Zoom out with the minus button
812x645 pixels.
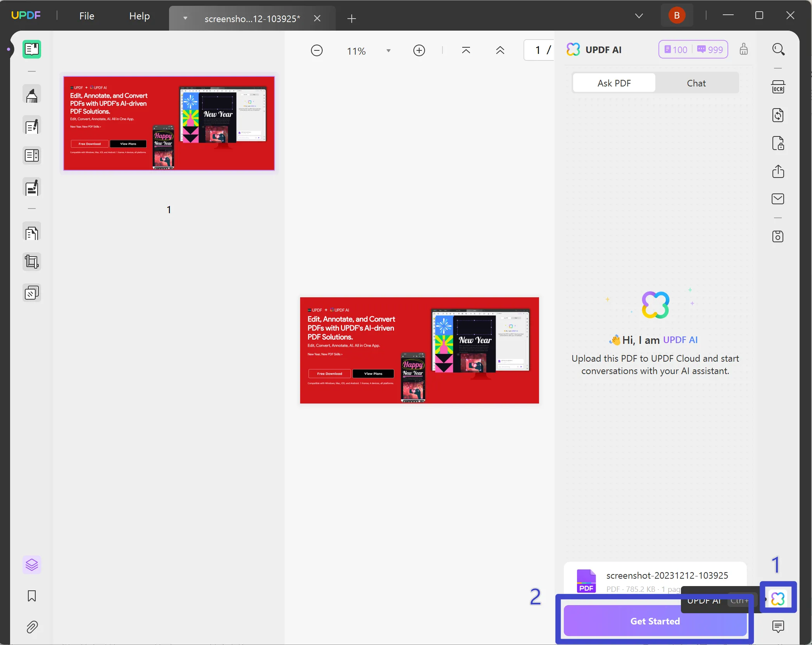(x=317, y=50)
